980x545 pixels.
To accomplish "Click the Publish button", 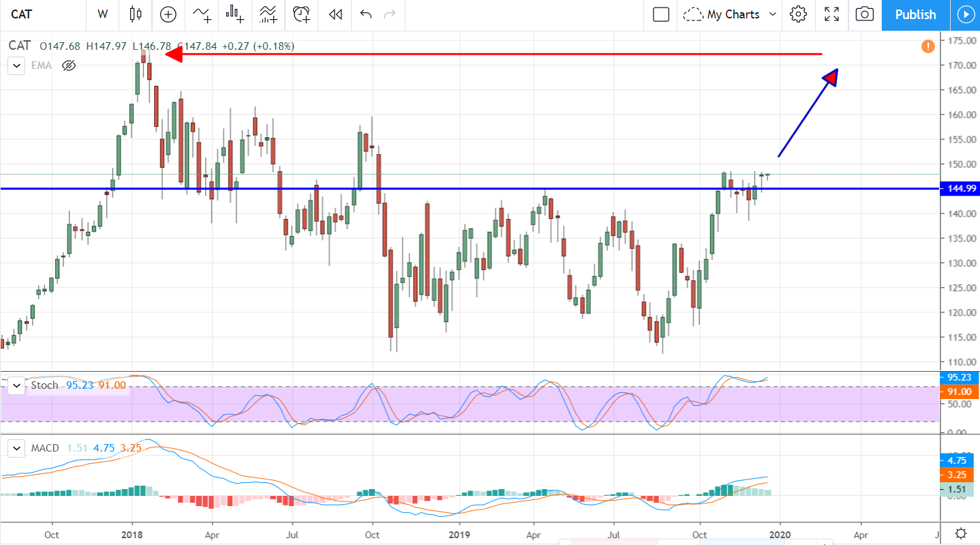I will tap(915, 14).
